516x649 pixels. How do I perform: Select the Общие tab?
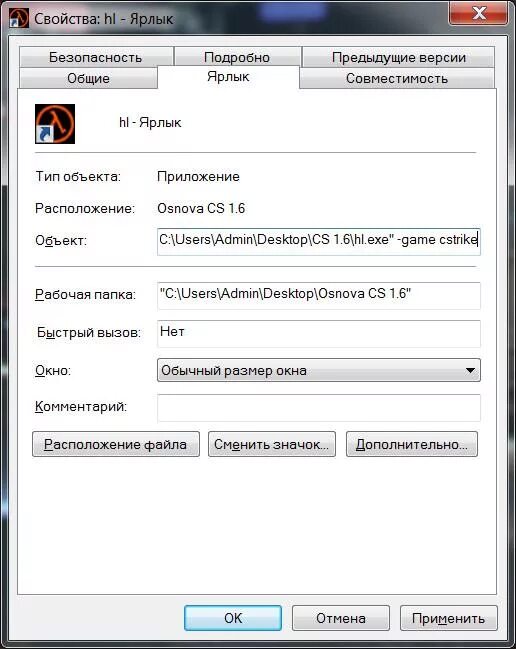[88, 78]
